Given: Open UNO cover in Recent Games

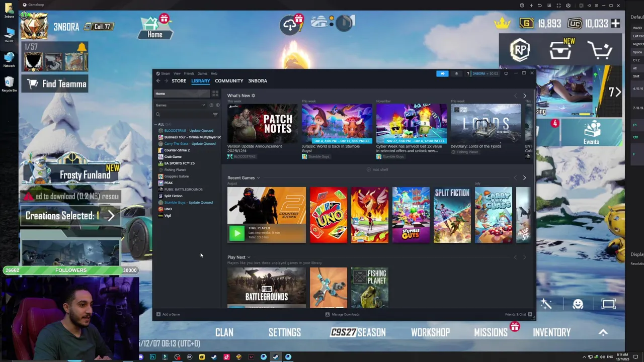Looking at the screenshot, I should (329, 215).
